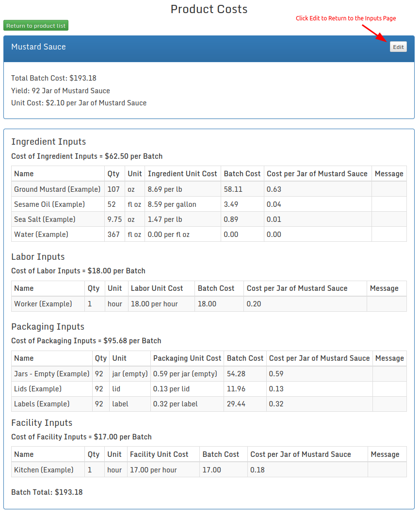Click the Edit button for Mustard Sauce
420x520 pixels.
tap(398, 47)
